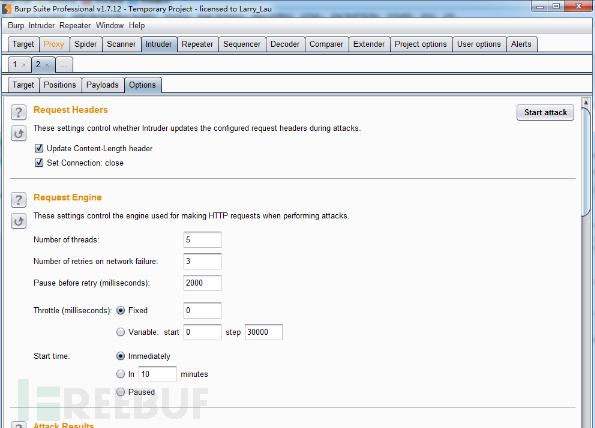
Task: Open help for Request Headers section
Action: pos(19,112)
